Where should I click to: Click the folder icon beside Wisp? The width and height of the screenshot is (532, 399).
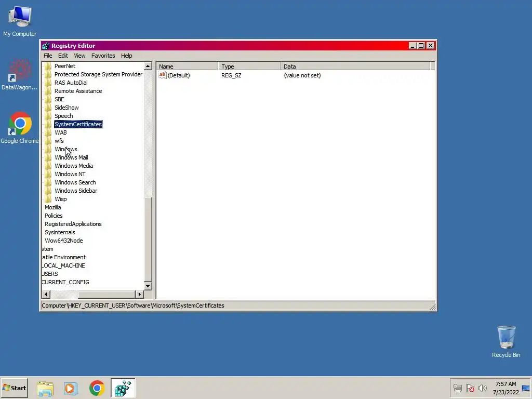(48, 199)
